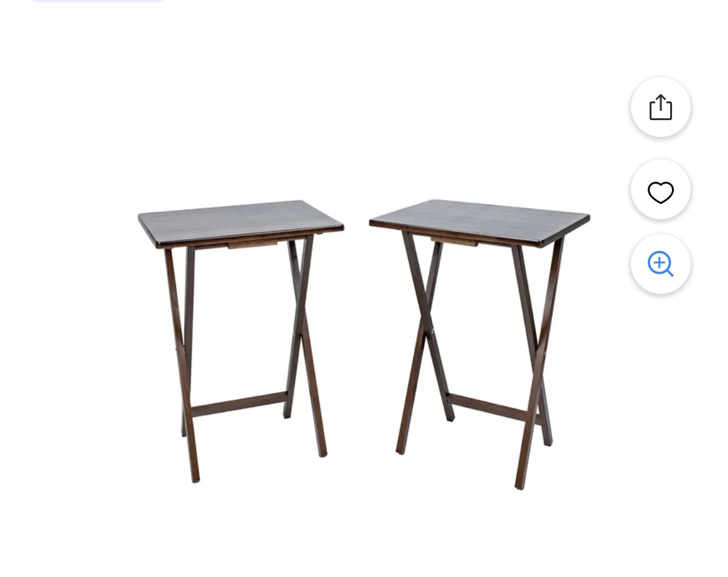The image size is (728, 577).
Task: Click the white circle around share arrow
Action: 660,107
